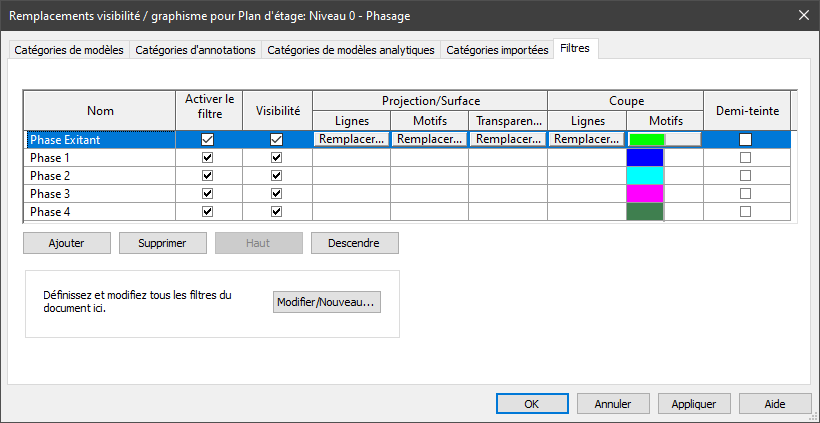The image size is (820, 423).
Task: Select the Phase 3 filter row
Action: click(99, 194)
